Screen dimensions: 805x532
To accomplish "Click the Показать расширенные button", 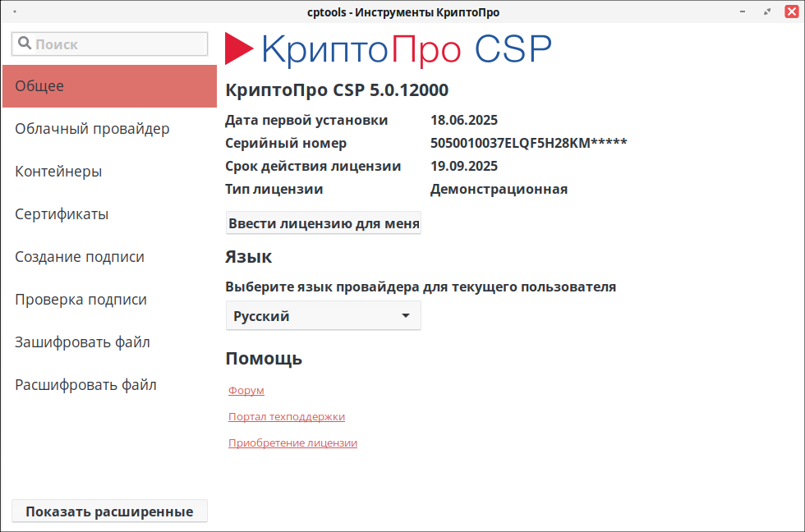I will 109,511.
